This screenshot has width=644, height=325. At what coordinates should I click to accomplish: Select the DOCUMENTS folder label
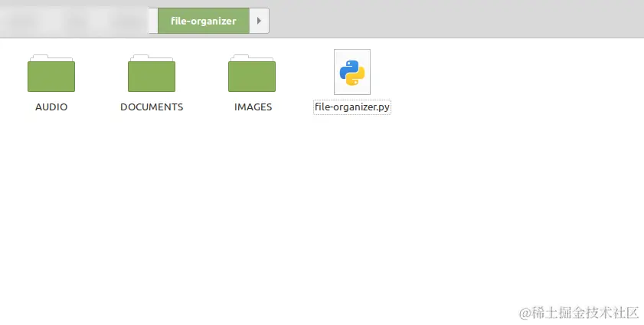coord(152,107)
